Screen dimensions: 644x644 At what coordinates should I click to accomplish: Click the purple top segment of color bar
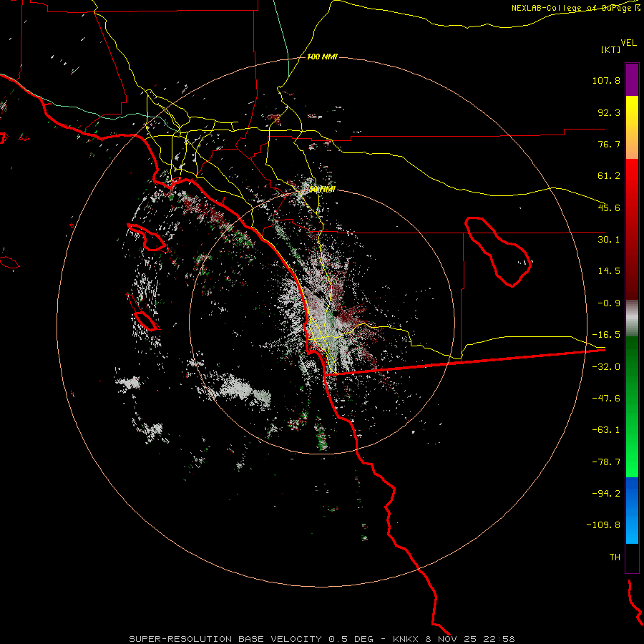tap(632, 79)
